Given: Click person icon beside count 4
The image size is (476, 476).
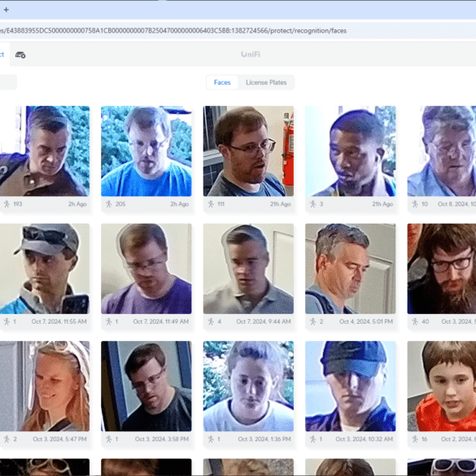Looking at the screenshot, I should pos(211,321).
